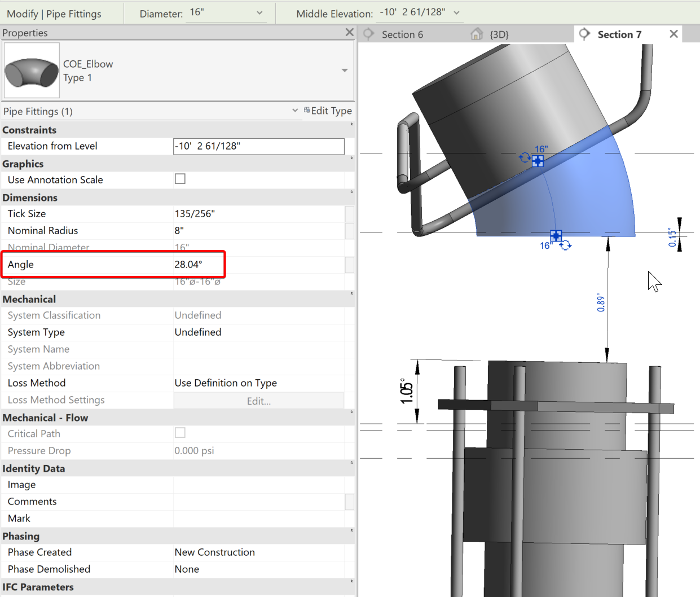Click the Comments value cell
700x597 pixels.
point(259,502)
